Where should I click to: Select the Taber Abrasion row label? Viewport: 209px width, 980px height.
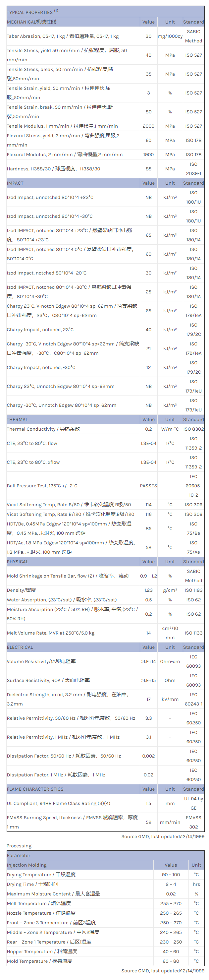point(63,36)
